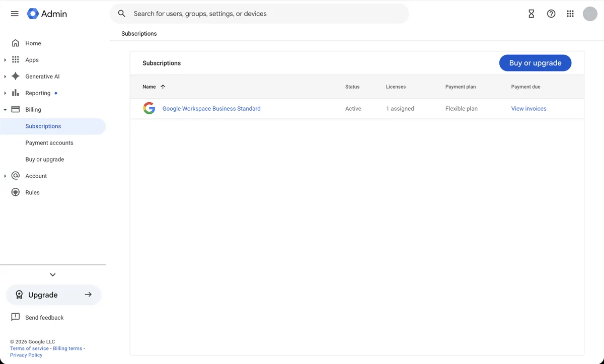This screenshot has height=364, width=604.
Task: Open the Terms of service link
Action: click(29, 348)
